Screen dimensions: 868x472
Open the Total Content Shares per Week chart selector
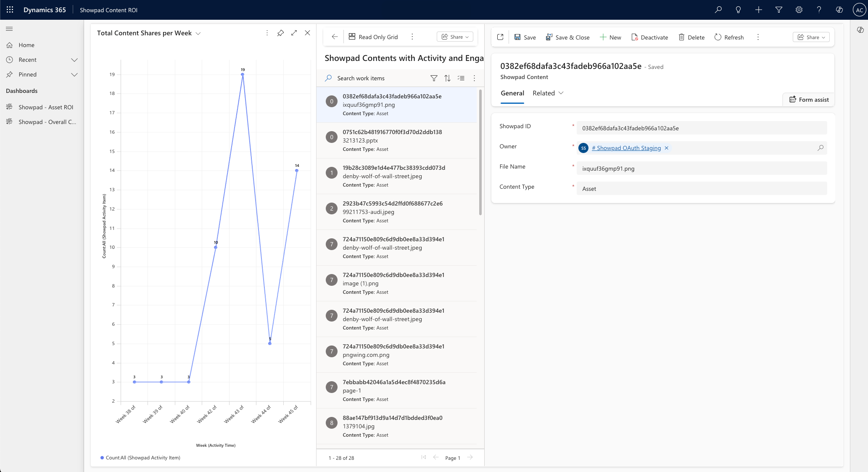pyautogui.click(x=198, y=33)
